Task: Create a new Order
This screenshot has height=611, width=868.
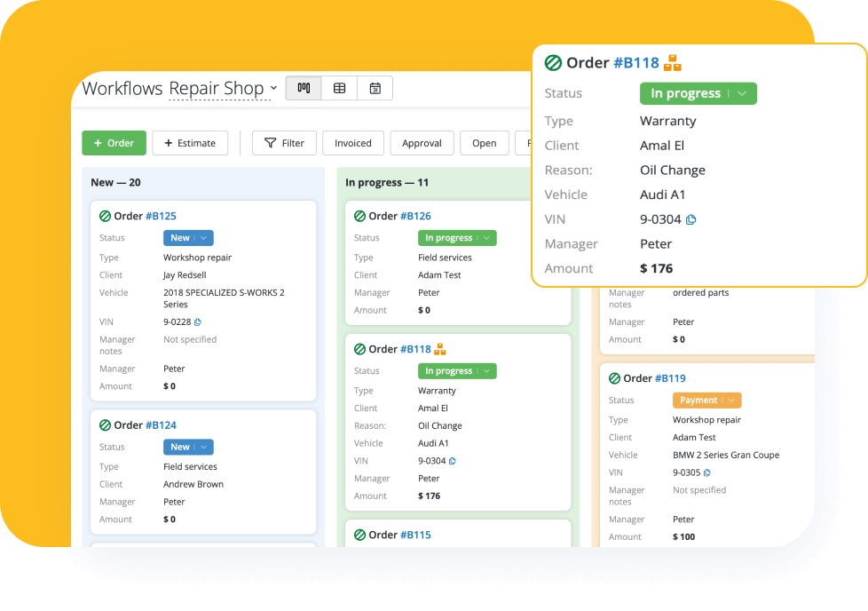Action: [x=114, y=142]
